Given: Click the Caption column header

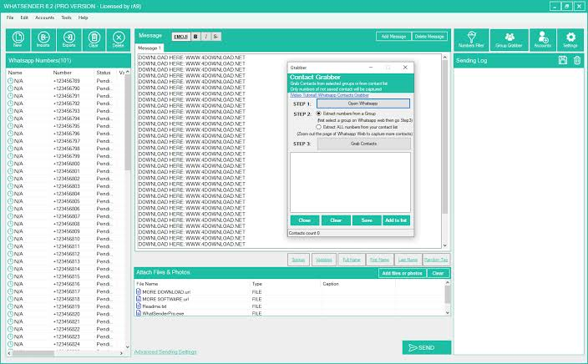Looking at the screenshot, I should (331, 284).
